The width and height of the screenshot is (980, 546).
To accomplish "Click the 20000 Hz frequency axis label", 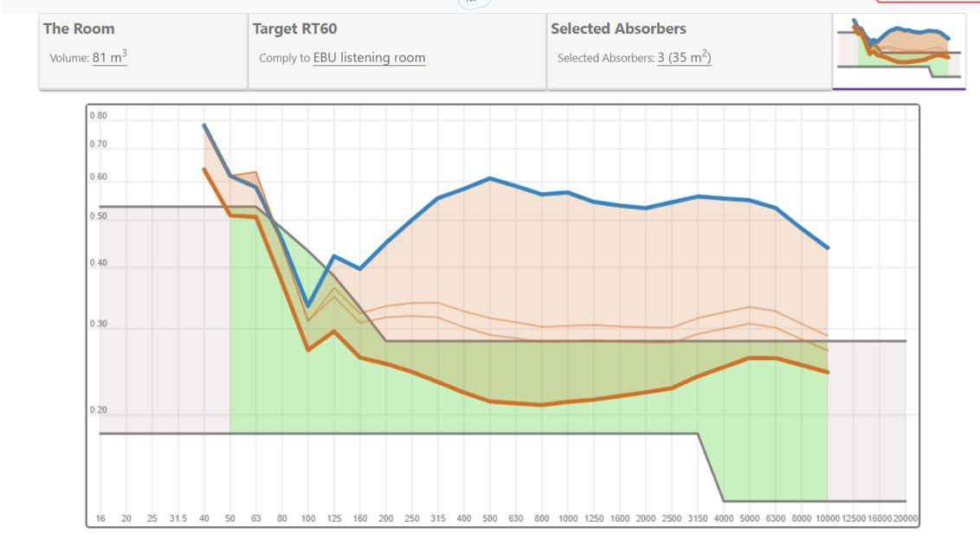I will [x=906, y=519].
